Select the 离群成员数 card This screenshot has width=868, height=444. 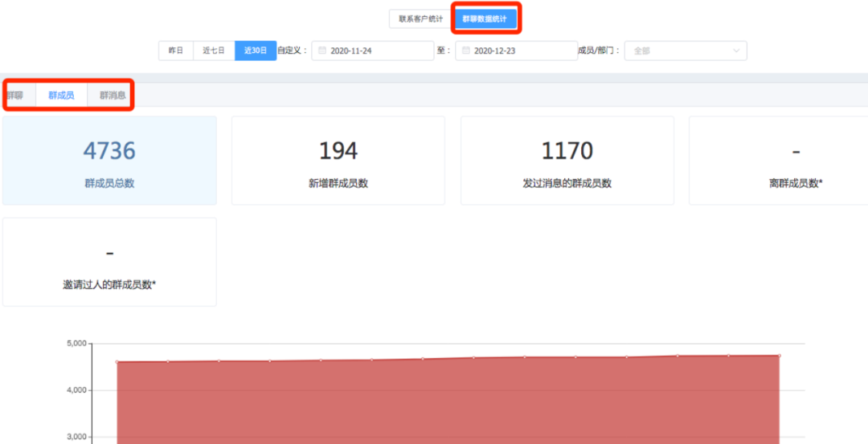[x=778, y=161]
